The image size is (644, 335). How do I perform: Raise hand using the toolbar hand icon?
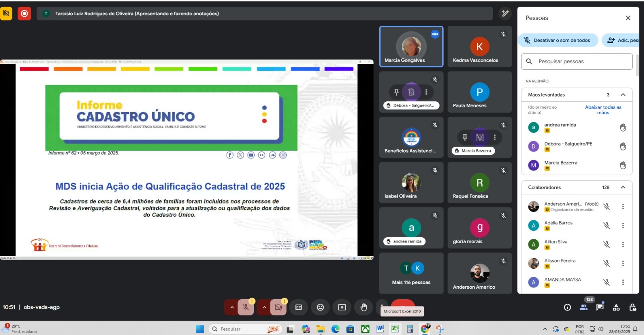pyautogui.click(x=363, y=307)
